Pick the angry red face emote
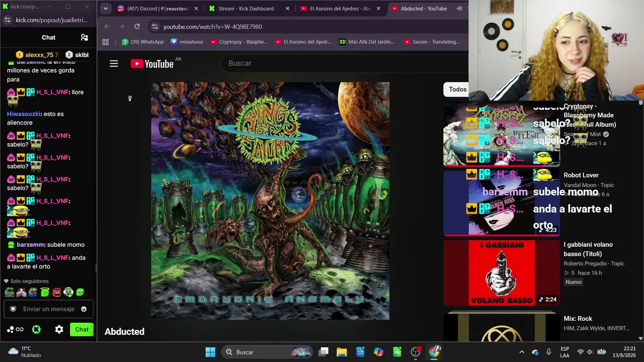644x362 pixels. pyautogui.click(x=57, y=292)
